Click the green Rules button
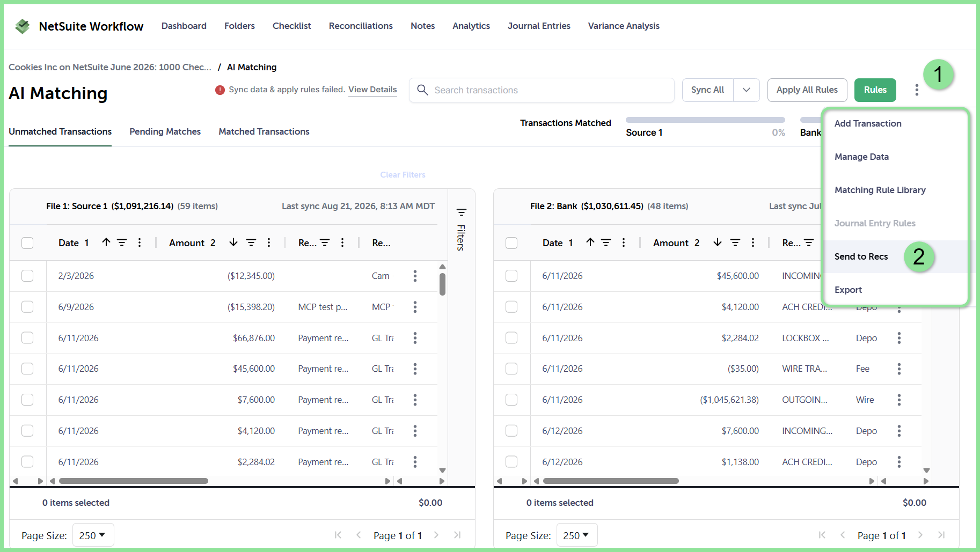This screenshot has height=552, width=980. point(875,90)
